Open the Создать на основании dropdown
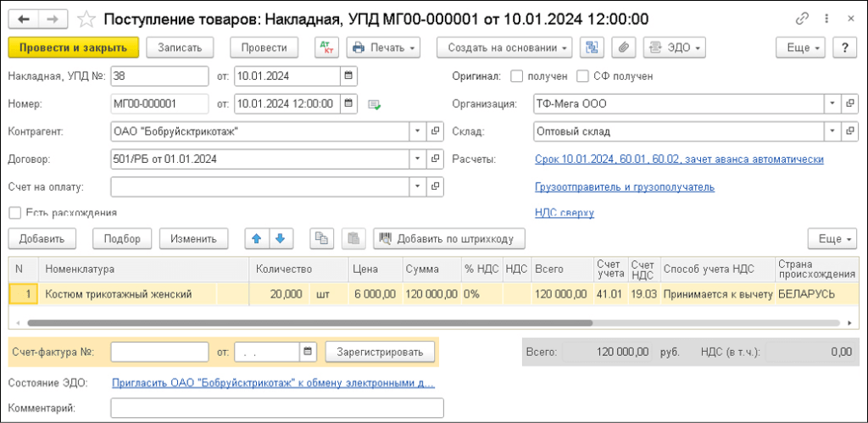The width and height of the screenshot is (868, 423). coord(504,47)
